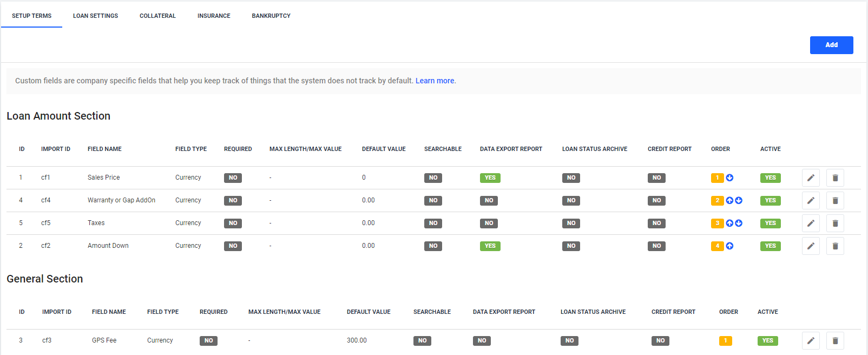Open the Setup Terms tab
The height and width of the screenshot is (355, 868).
point(31,16)
